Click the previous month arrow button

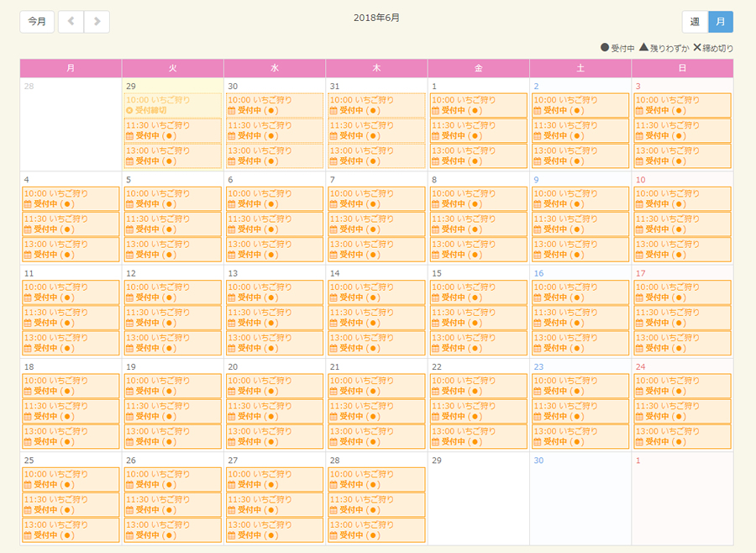tap(71, 22)
